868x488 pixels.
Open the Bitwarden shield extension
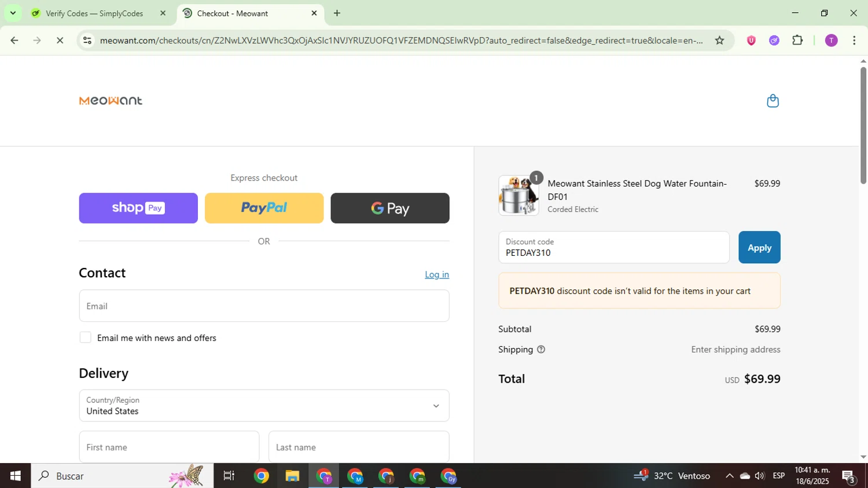[751, 41]
